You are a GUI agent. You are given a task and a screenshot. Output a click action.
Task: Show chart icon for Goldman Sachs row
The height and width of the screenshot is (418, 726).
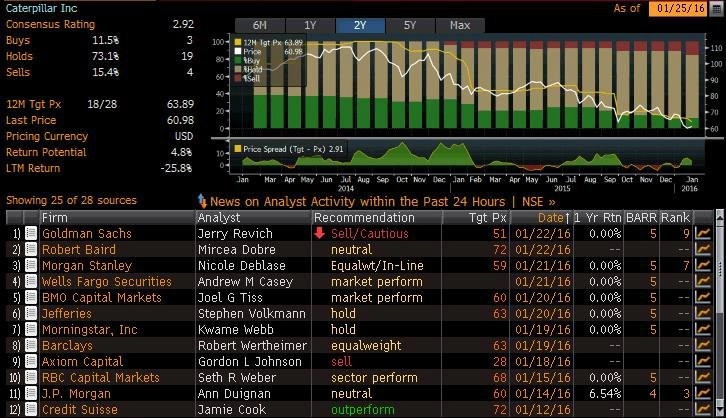coord(703,233)
